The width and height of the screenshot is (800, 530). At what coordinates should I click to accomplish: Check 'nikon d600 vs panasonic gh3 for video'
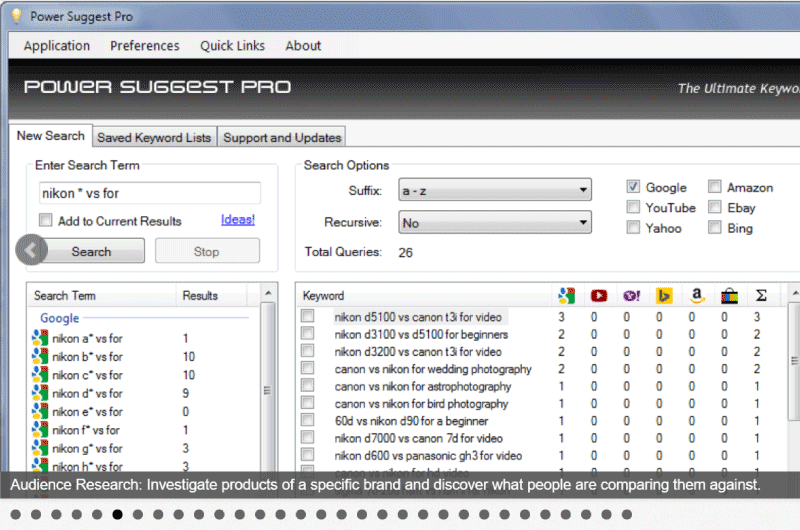pyautogui.click(x=307, y=455)
